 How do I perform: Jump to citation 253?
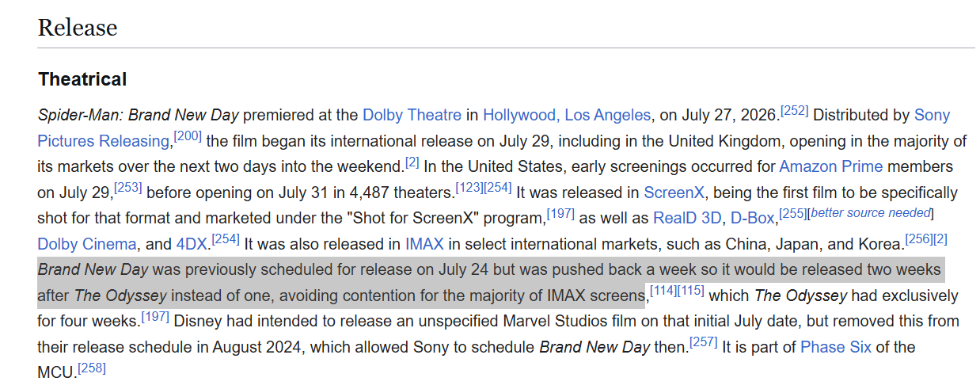click(x=127, y=188)
